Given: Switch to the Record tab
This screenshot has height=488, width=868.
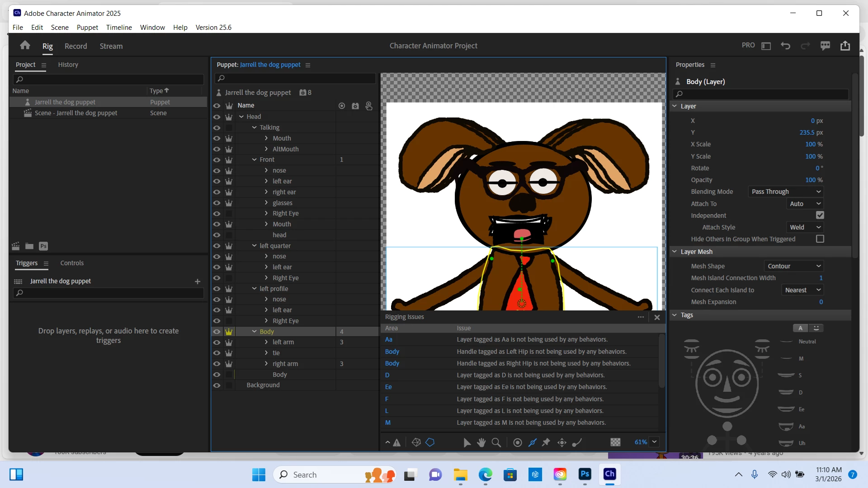Looking at the screenshot, I should [75, 46].
